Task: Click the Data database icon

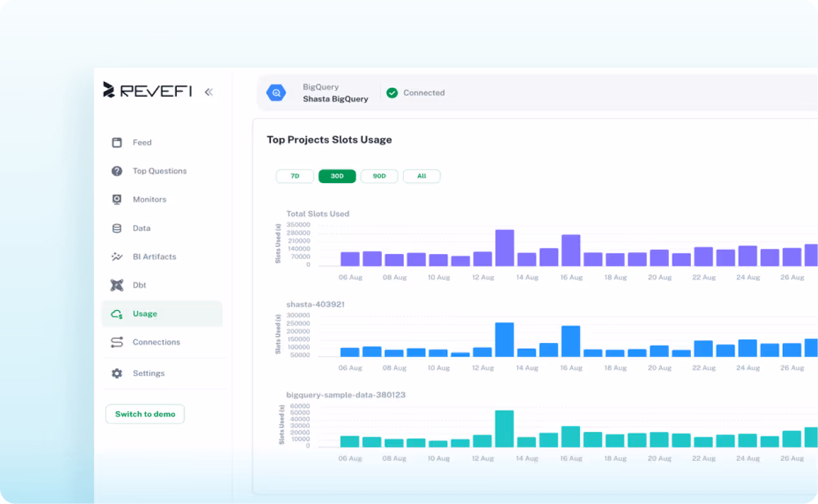Action: 117,228
